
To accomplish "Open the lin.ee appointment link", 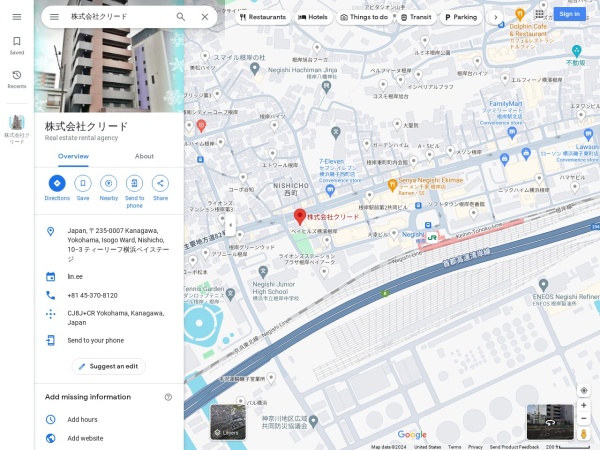I will (x=109, y=276).
